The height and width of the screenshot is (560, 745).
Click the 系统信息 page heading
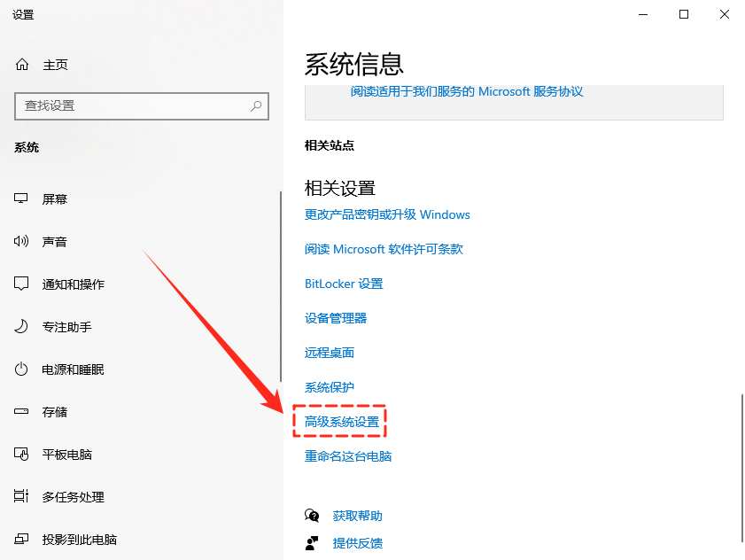pos(354,64)
